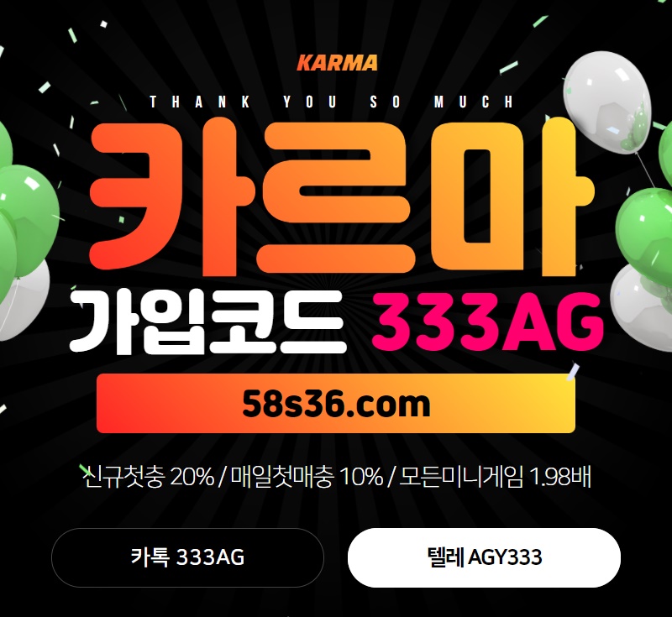This screenshot has width=672, height=617.
Task: Click the white 가입코드 text
Action: click(x=207, y=322)
